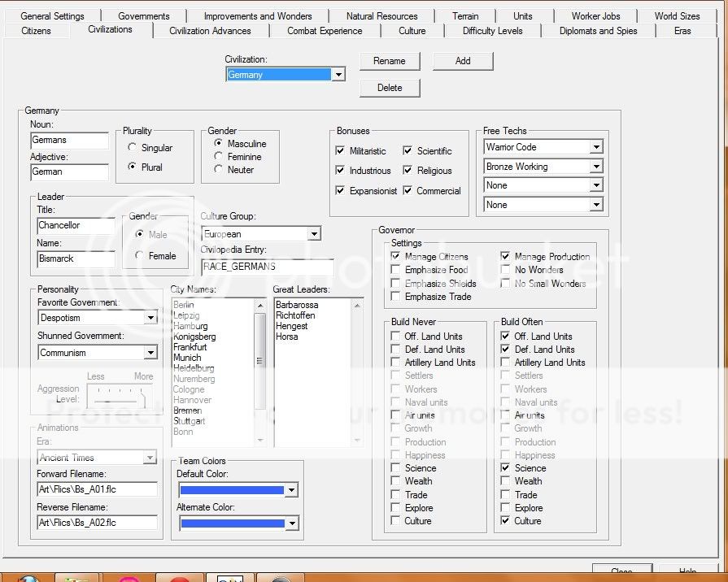
Task: Open the Governments tab
Action: tap(143, 15)
